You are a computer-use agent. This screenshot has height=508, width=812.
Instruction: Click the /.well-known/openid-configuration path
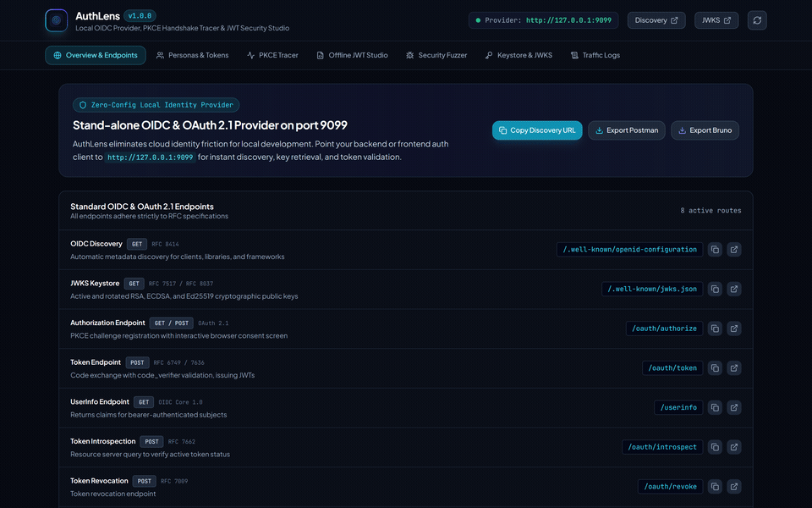629,249
